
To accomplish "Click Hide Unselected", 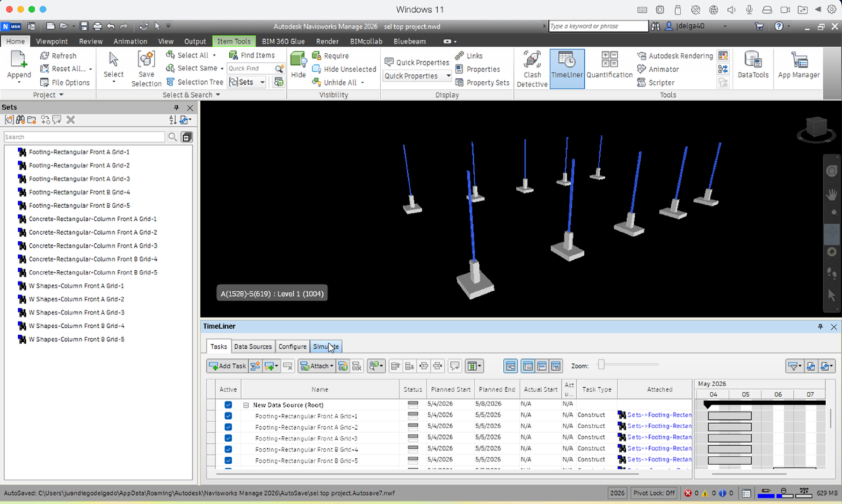I will [x=344, y=69].
